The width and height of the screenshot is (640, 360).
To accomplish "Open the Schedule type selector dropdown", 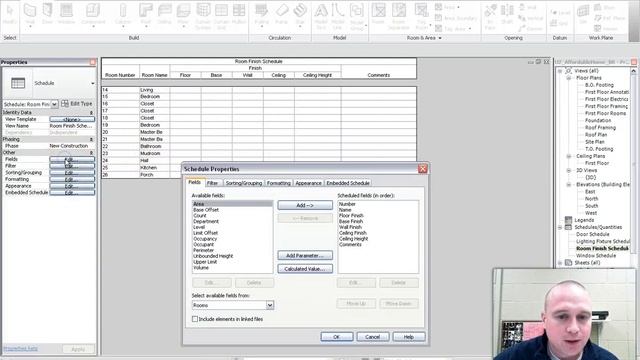I will [93, 83].
